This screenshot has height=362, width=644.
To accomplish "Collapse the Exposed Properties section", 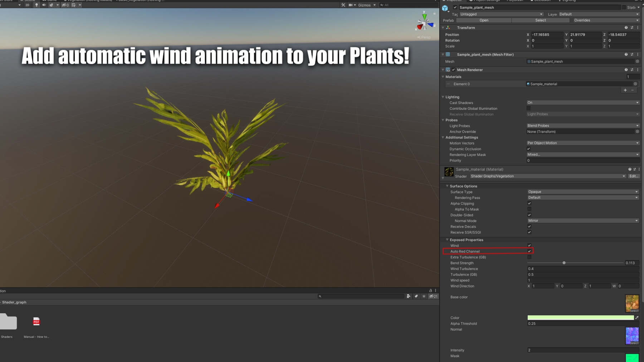I will 447,240.
